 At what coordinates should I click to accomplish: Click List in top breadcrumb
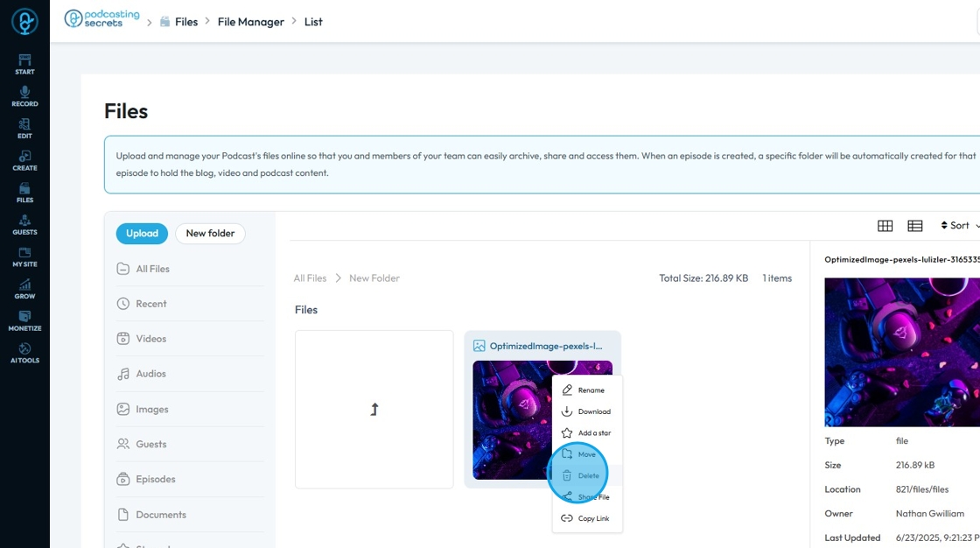pyautogui.click(x=313, y=22)
